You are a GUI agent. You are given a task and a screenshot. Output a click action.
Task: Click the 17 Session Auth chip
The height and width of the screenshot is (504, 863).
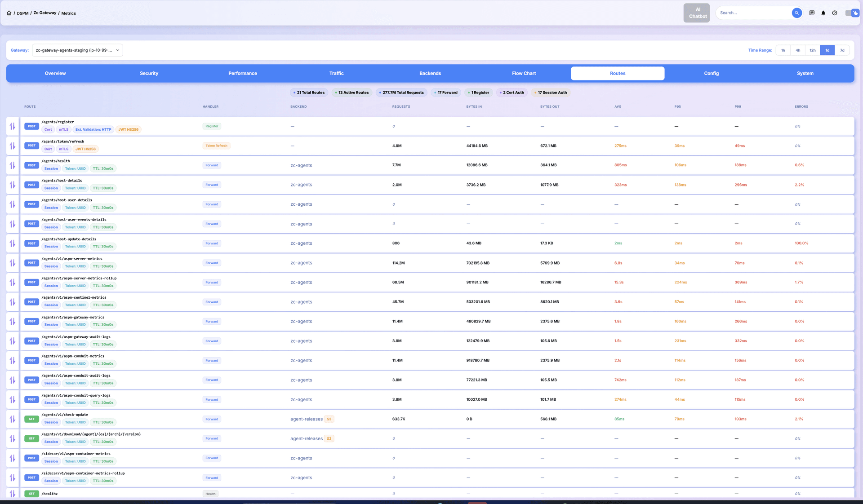pyautogui.click(x=551, y=93)
